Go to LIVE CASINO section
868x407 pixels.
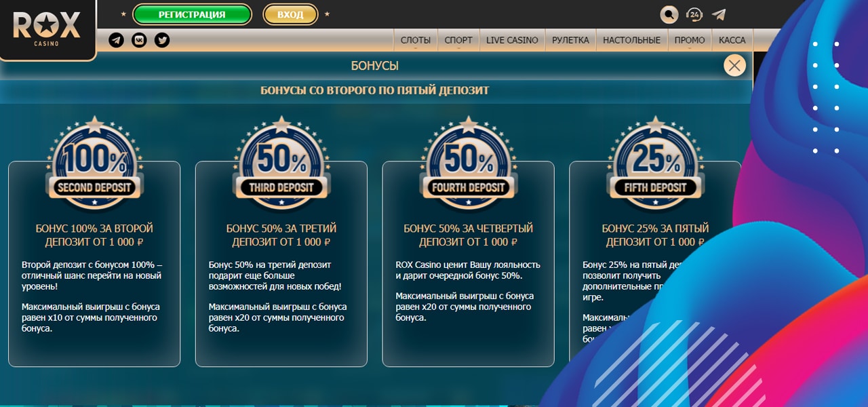(x=512, y=41)
